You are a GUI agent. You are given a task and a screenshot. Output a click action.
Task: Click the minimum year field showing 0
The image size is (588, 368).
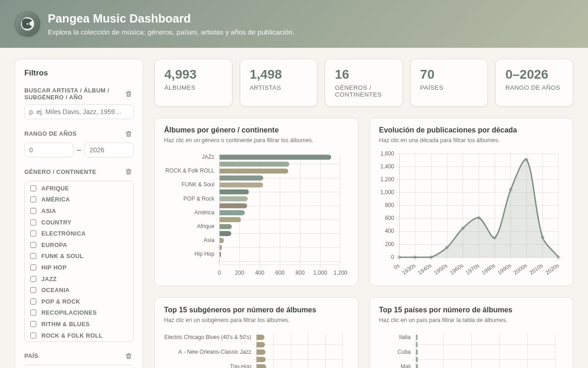(49, 150)
